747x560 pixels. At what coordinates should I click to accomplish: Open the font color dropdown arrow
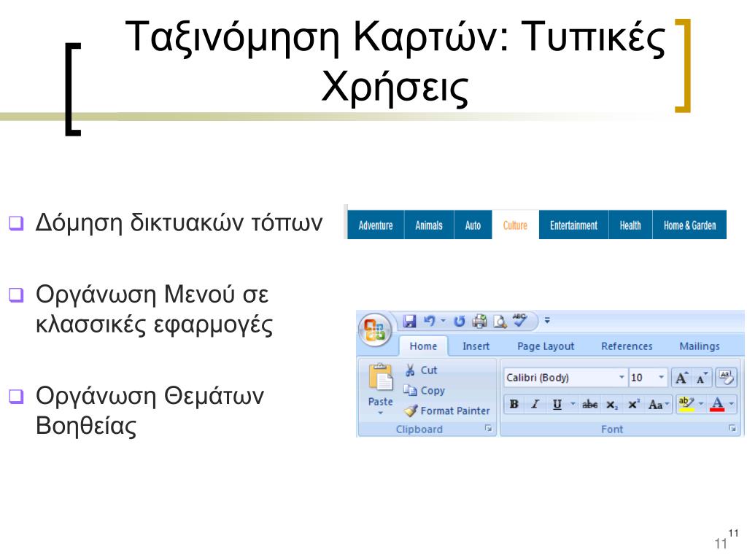[731, 404]
